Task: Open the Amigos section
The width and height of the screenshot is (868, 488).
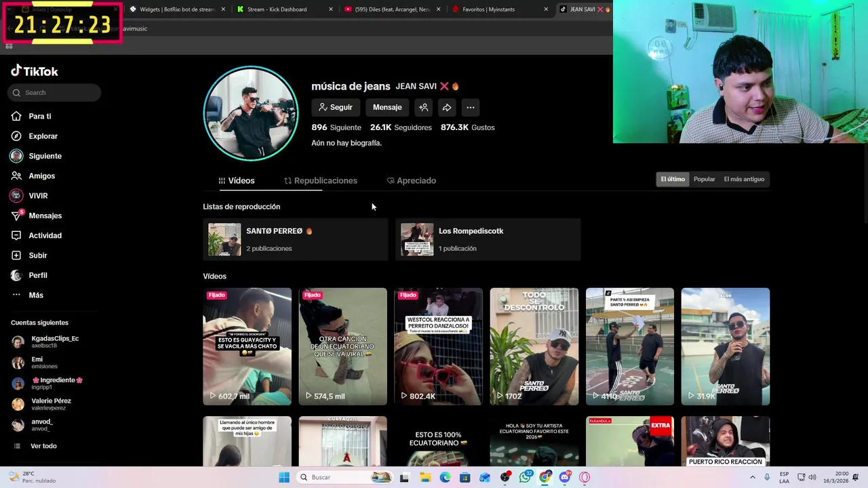Action: 33,176
